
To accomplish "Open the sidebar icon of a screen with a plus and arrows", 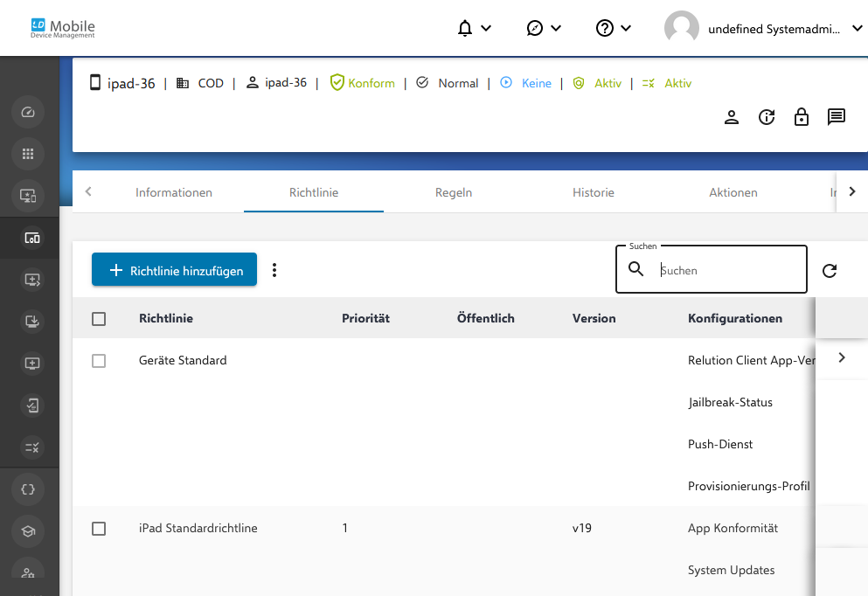I will (32, 280).
